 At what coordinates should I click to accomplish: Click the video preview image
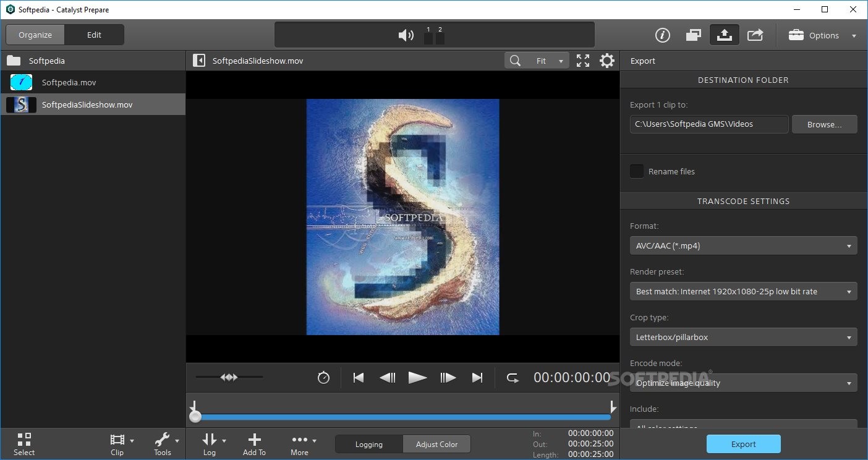click(x=402, y=217)
